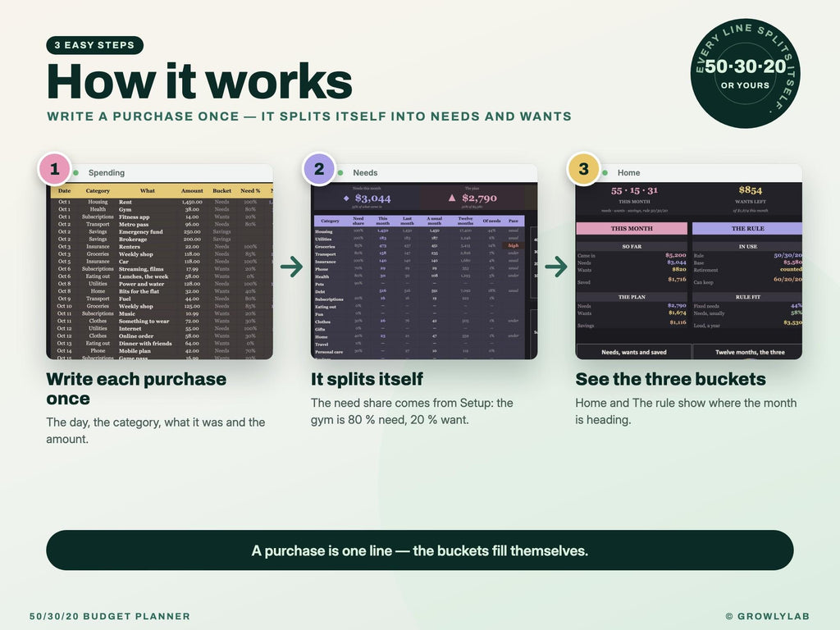Select the 'Power and water' entry

click(141, 284)
